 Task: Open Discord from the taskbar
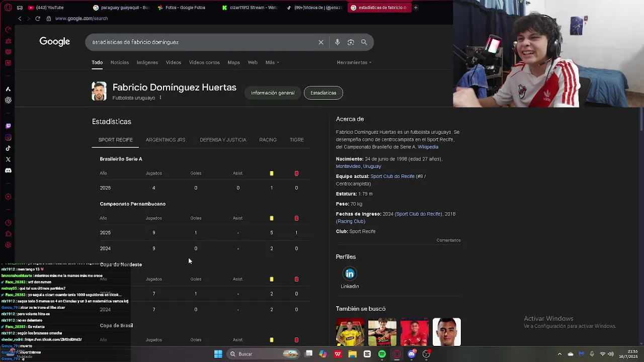pyautogui.click(x=412, y=354)
